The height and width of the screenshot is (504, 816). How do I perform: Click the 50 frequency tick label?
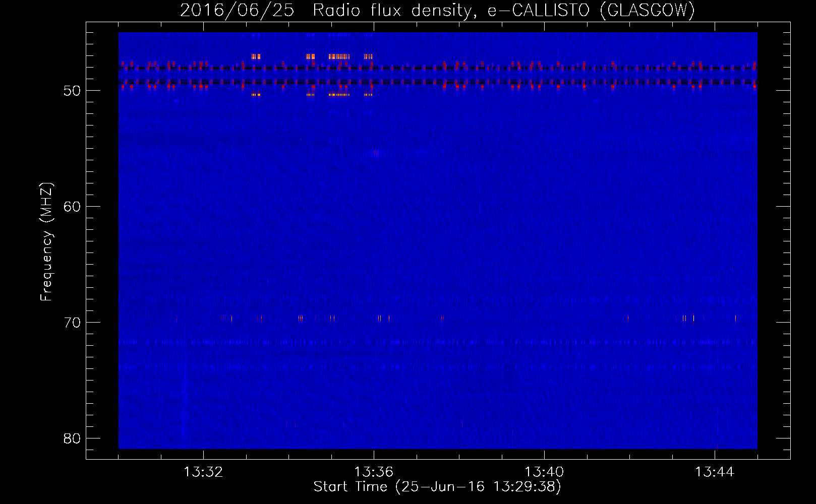point(72,91)
